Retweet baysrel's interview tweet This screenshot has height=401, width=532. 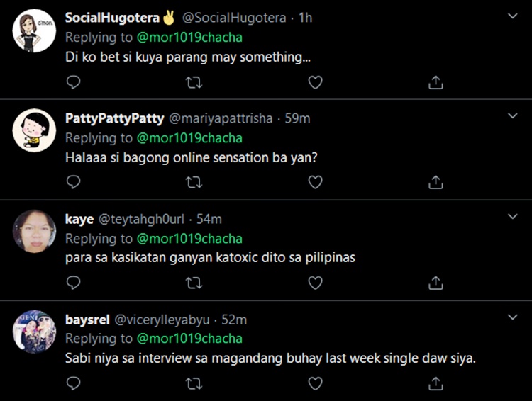coord(194,383)
